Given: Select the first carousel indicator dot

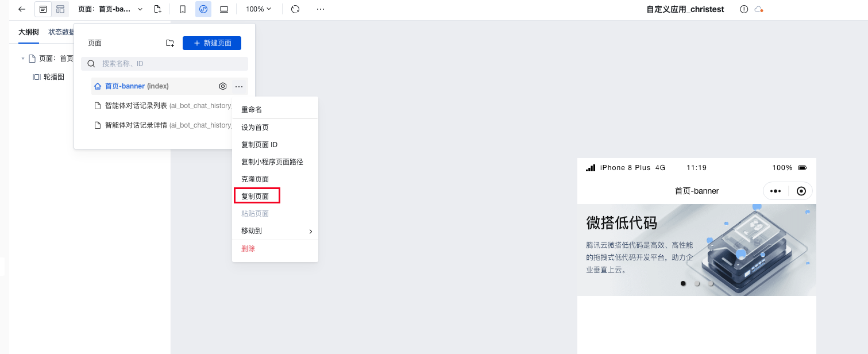Looking at the screenshot, I should pyautogui.click(x=683, y=283).
